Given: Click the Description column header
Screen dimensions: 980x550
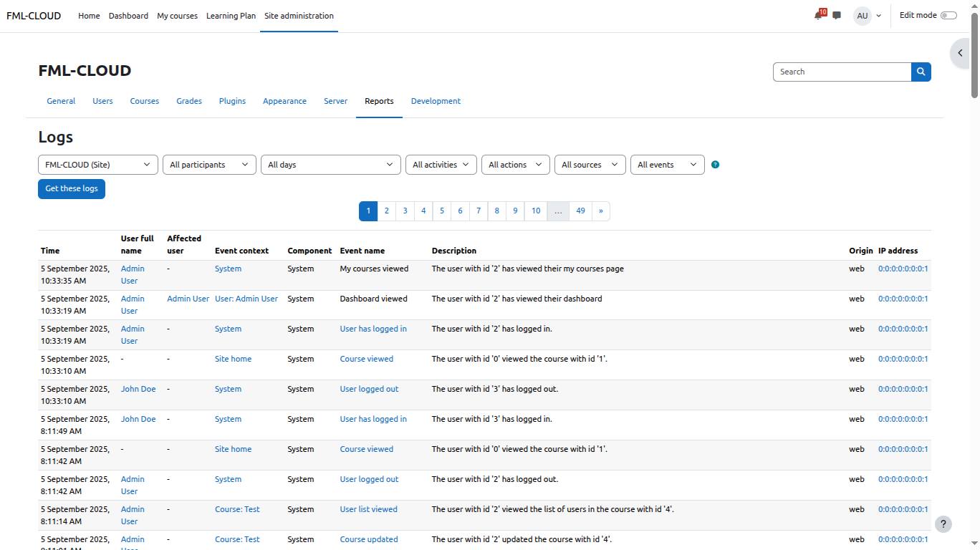Looking at the screenshot, I should (454, 251).
